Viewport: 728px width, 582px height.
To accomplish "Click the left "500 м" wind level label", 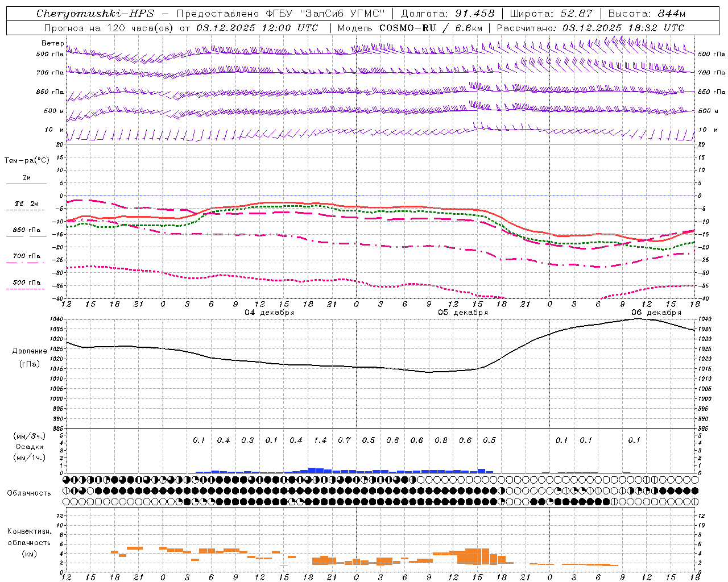I will coord(54,111).
